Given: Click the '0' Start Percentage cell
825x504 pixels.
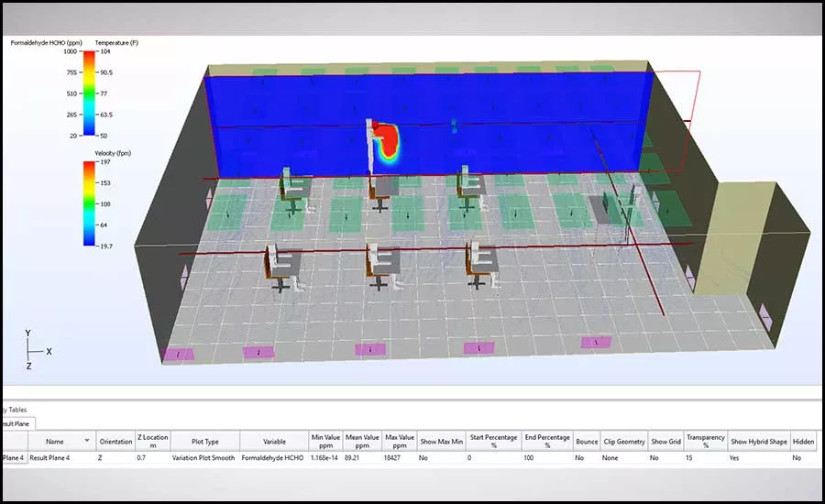Looking at the screenshot, I should pos(493,457).
